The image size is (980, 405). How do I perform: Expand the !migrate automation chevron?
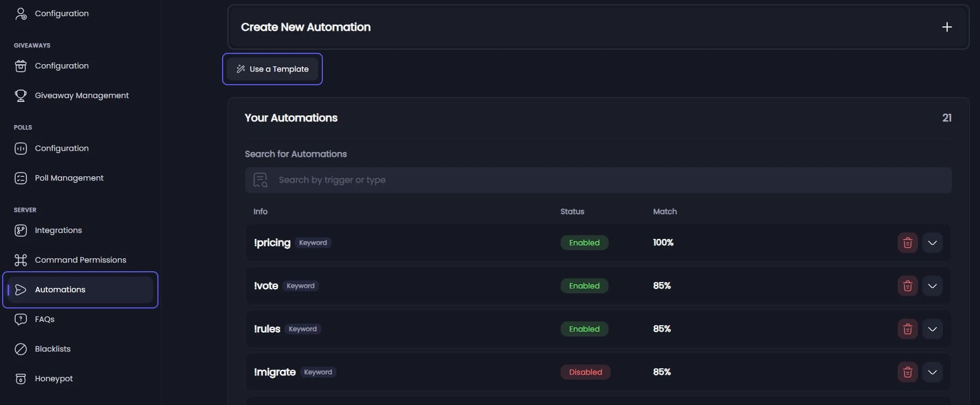932,372
